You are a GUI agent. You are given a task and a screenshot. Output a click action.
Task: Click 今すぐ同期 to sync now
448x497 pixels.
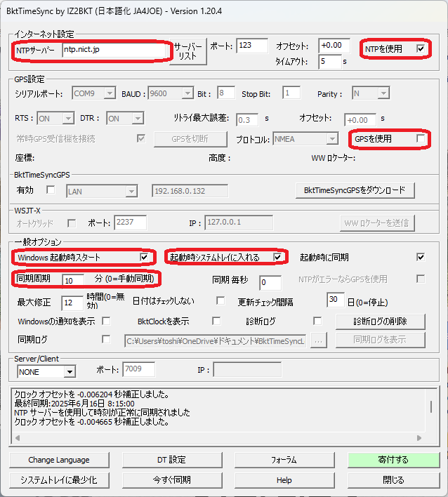(172, 480)
